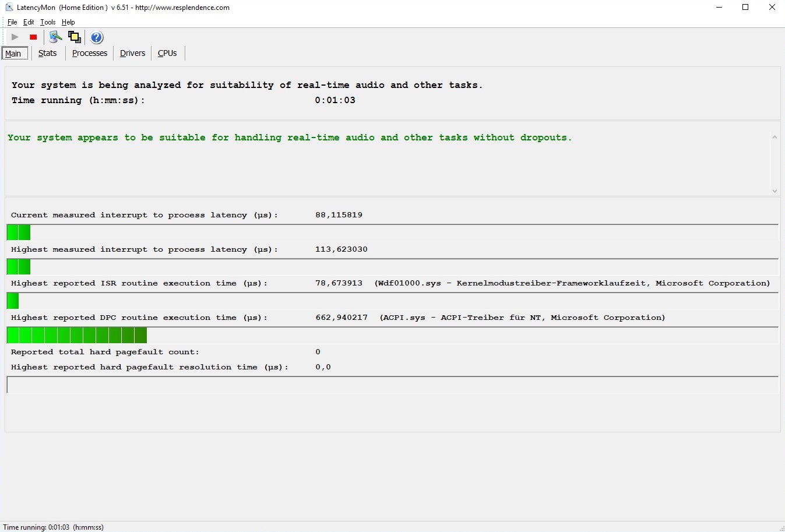The image size is (785, 532).
Task: Click the ISR routine execution time bar
Action: [13, 301]
